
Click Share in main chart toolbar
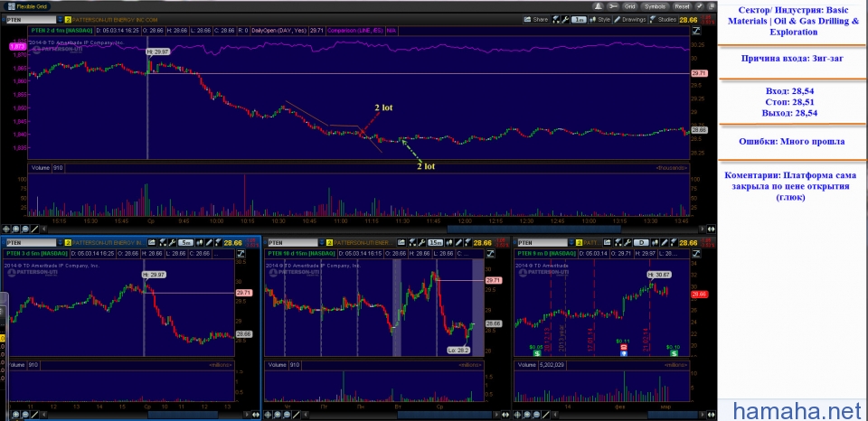point(536,19)
